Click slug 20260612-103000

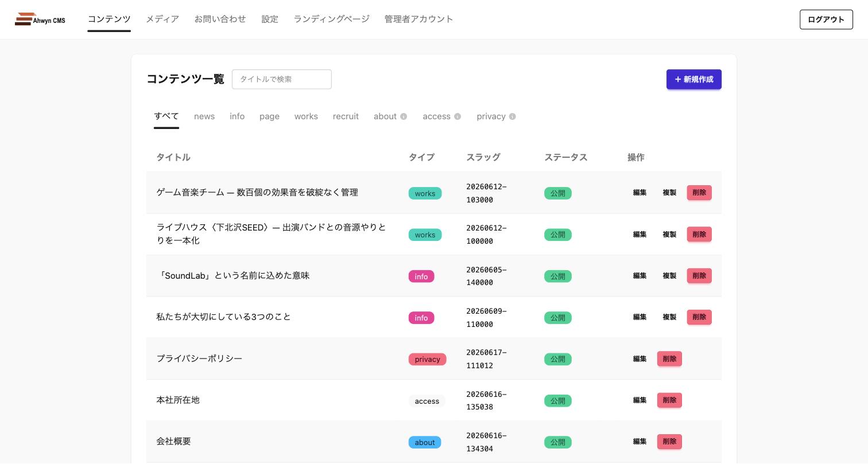coord(486,193)
